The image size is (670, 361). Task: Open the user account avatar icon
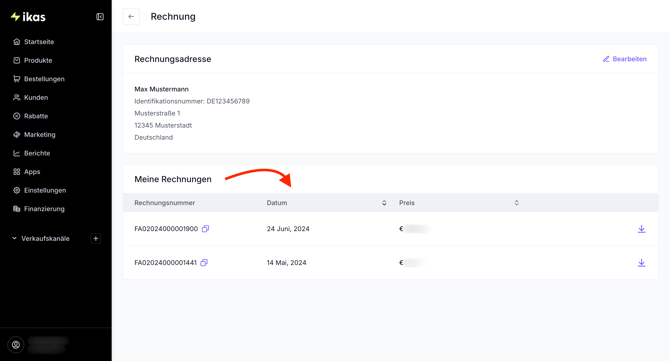[16, 344]
